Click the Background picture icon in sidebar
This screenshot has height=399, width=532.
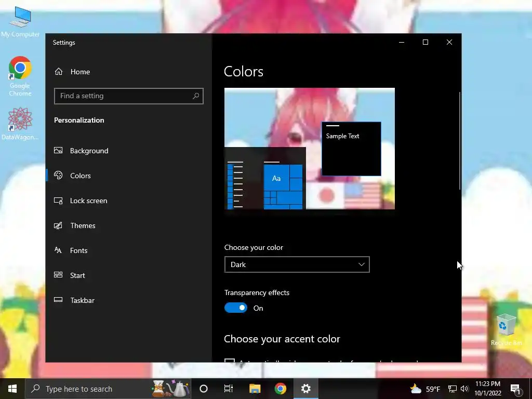point(58,150)
